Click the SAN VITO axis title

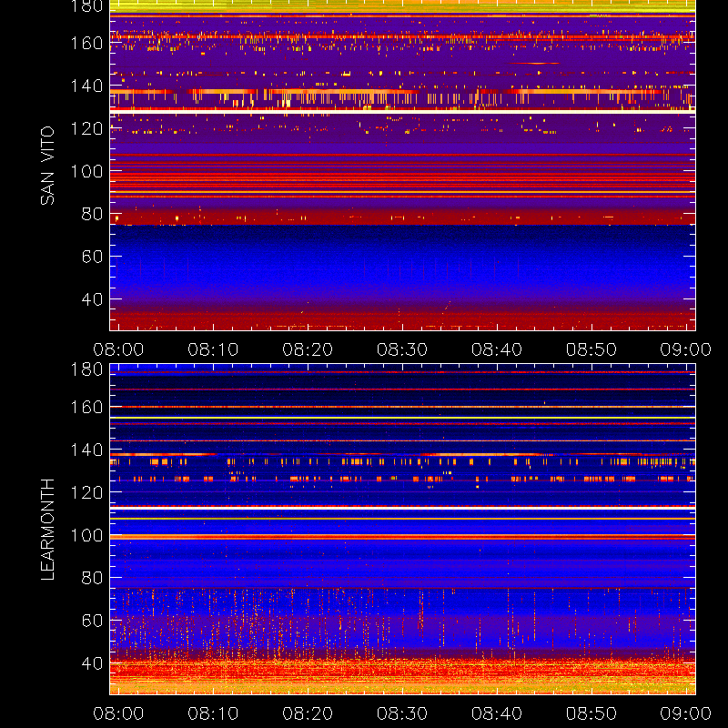coord(47,166)
